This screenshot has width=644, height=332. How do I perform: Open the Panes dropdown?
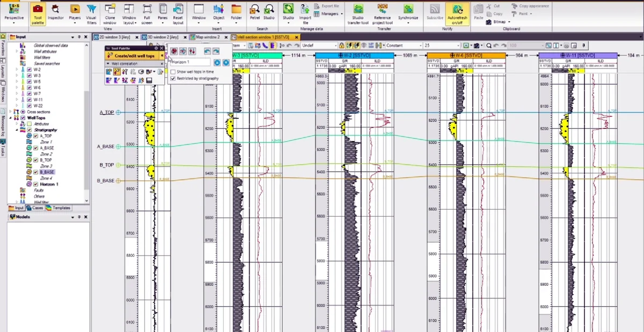(163, 13)
